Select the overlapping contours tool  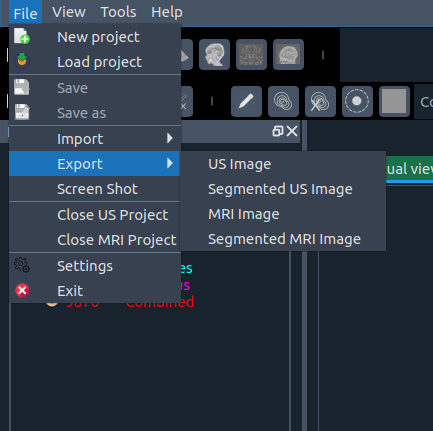pos(283,101)
